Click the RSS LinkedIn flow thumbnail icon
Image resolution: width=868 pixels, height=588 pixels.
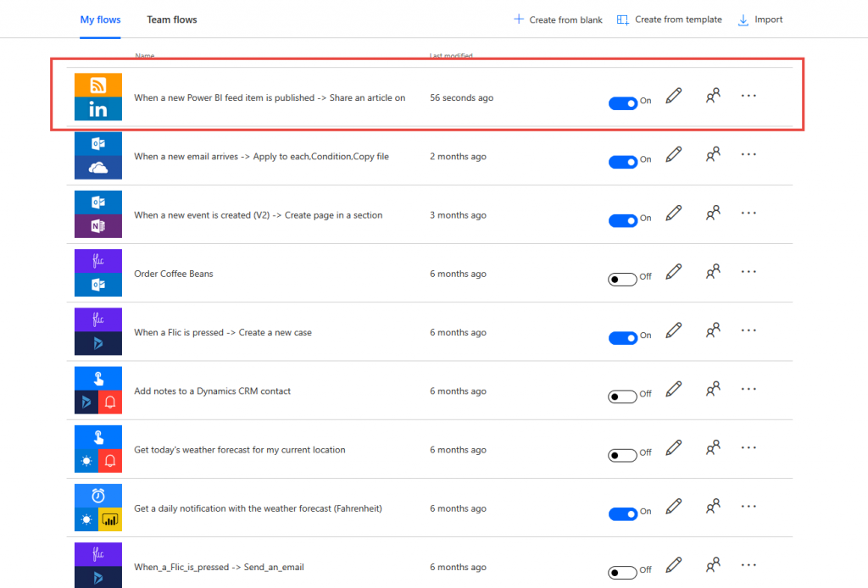pyautogui.click(x=97, y=97)
